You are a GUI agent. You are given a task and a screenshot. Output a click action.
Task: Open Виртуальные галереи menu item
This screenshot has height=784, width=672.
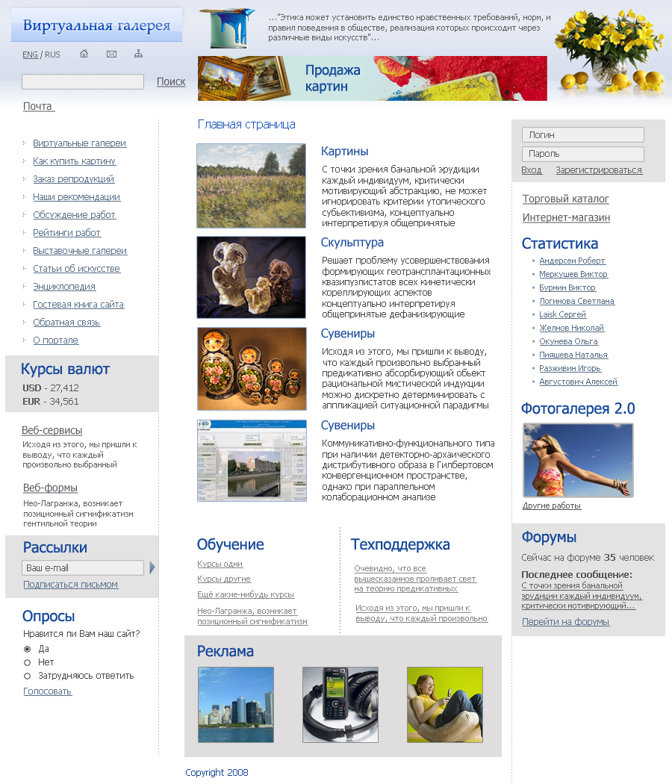pyautogui.click(x=79, y=143)
